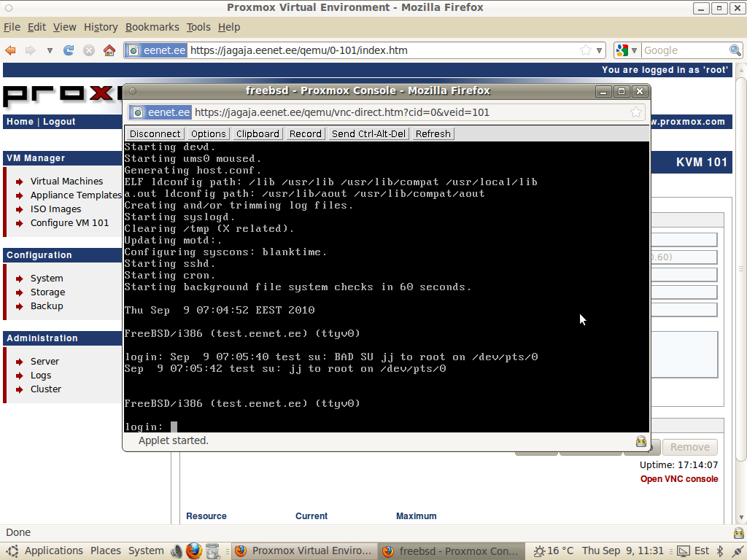
Task: Click the browser Forward arrow icon
Action: point(31,50)
